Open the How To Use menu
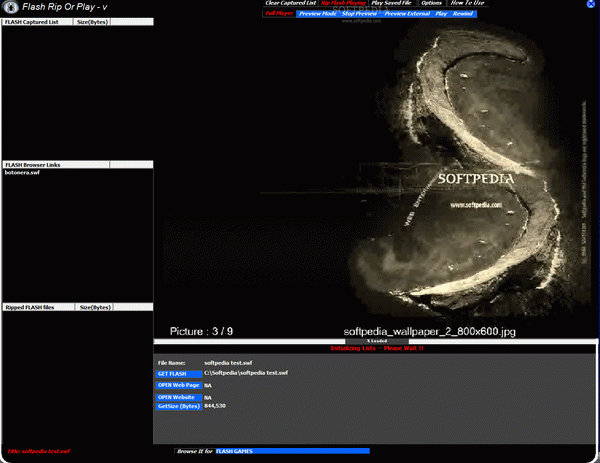The width and height of the screenshot is (600, 463). coord(467,3)
